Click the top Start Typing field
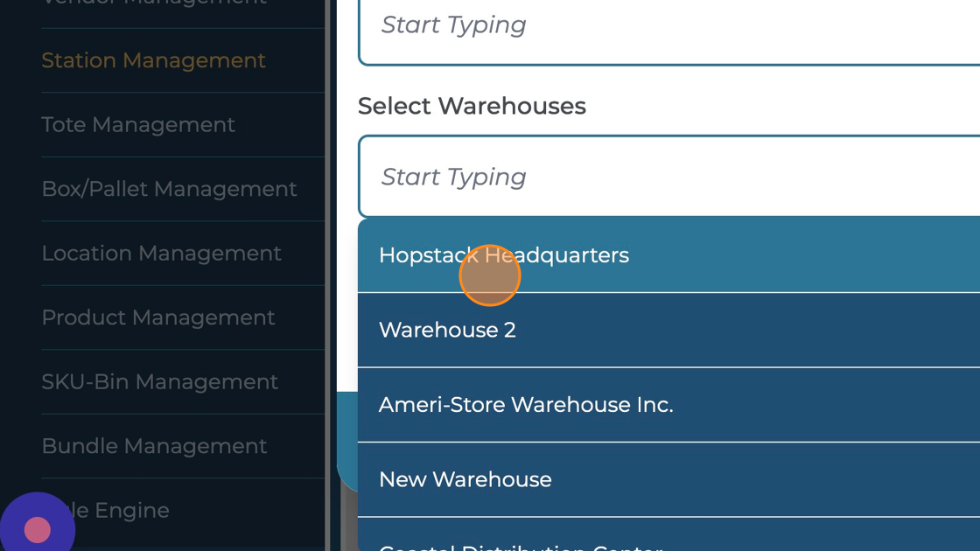This screenshot has height=551, width=980. click(x=665, y=26)
